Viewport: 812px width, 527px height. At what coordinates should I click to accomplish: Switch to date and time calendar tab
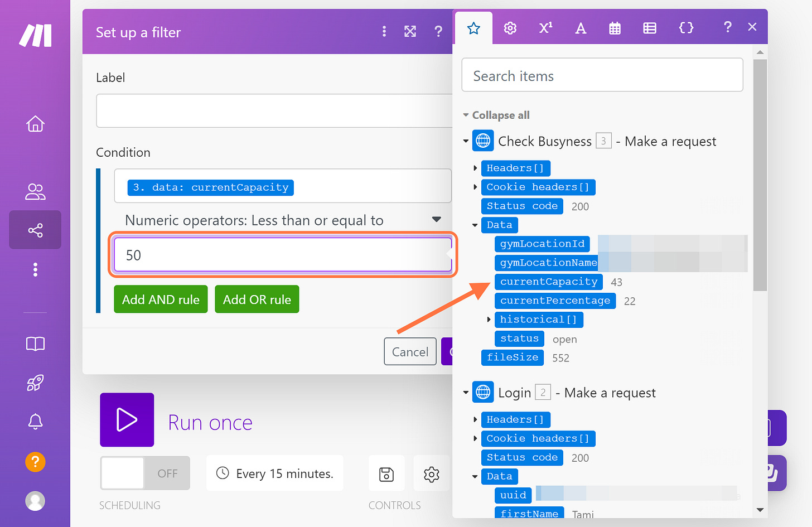tap(615, 28)
